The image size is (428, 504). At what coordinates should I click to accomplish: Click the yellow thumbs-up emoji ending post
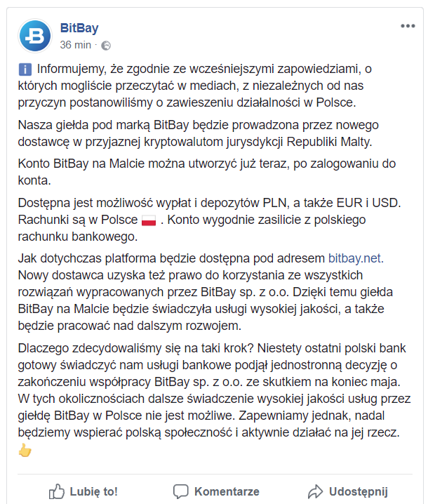[x=25, y=450]
